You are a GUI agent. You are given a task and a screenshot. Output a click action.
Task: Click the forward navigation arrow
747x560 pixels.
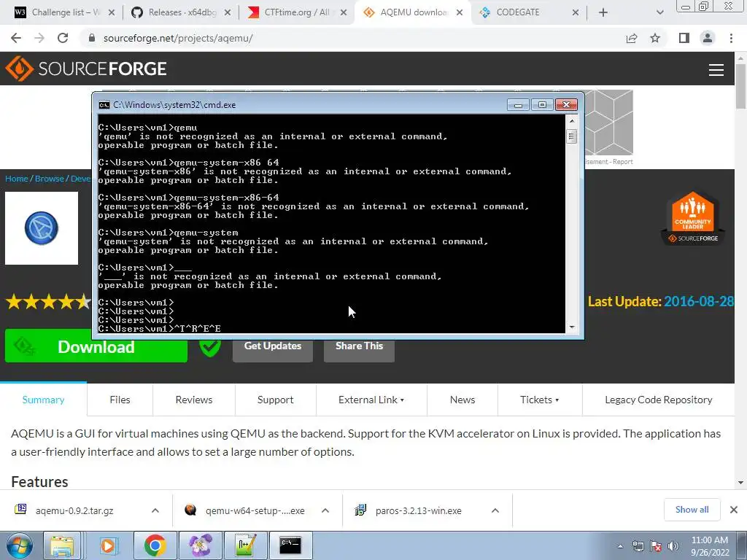click(x=39, y=38)
